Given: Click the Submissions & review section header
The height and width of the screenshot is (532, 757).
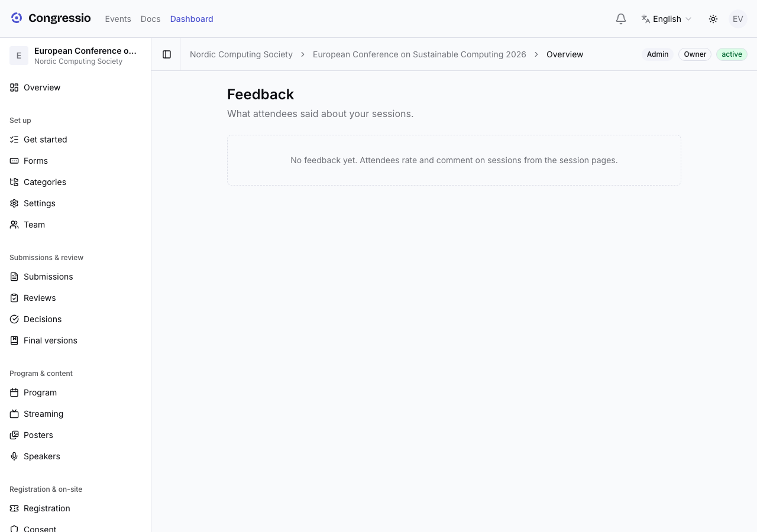Looking at the screenshot, I should (46, 258).
